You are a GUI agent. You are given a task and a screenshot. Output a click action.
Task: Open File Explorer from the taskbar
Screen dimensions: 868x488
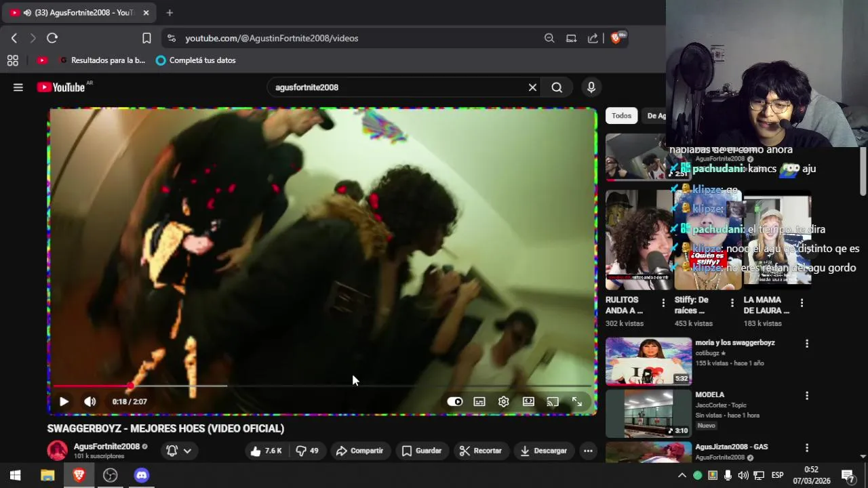tap(47, 475)
